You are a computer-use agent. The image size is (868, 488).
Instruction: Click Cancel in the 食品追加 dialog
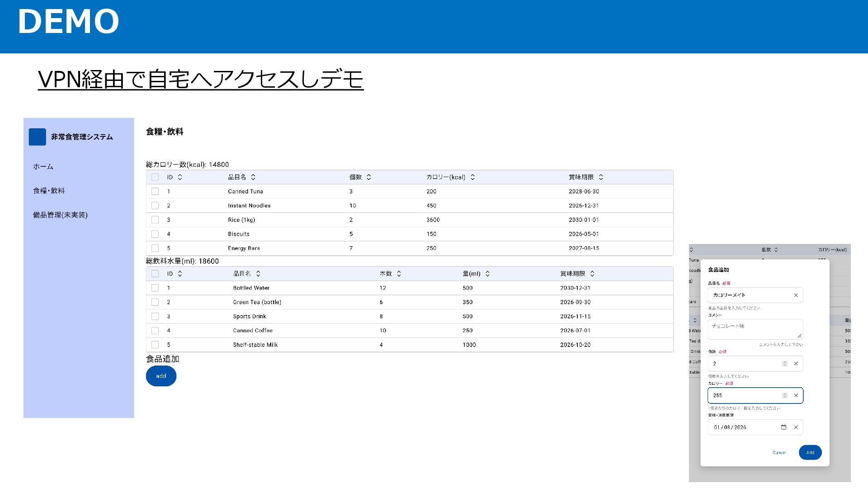779,452
